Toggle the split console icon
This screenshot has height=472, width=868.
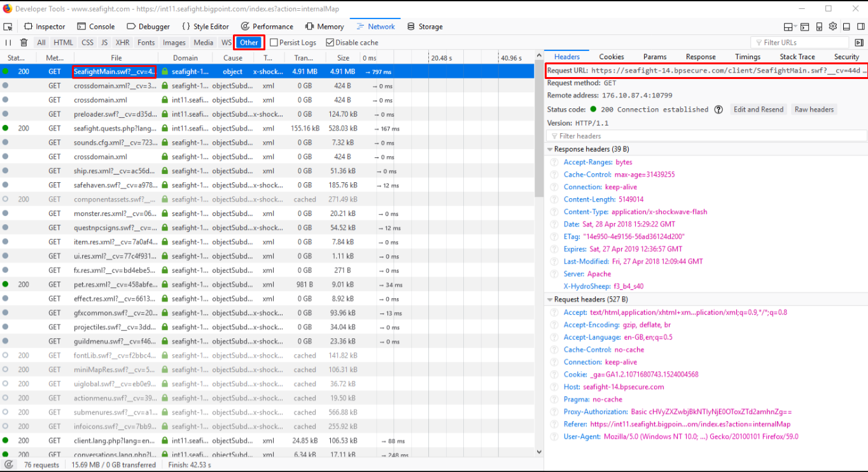pyautogui.click(x=804, y=27)
